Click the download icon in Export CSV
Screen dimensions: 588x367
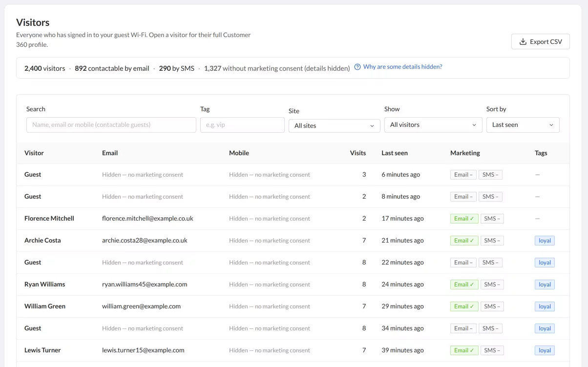(523, 41)
